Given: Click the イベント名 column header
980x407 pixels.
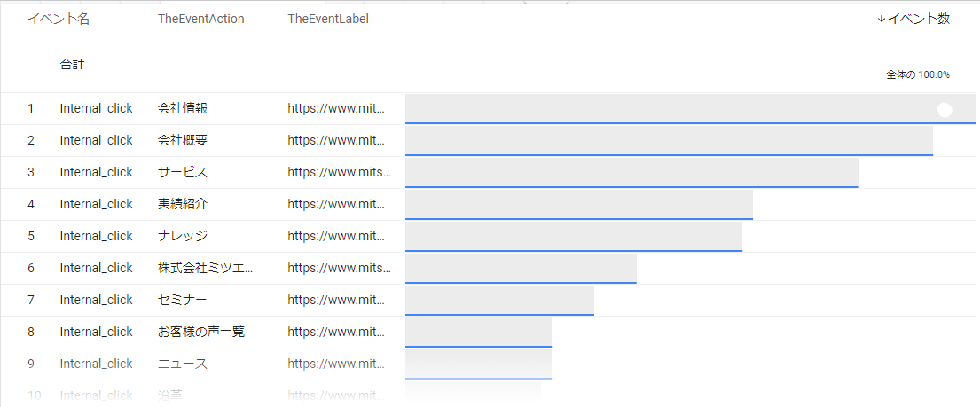Looking at the screenshot, I should (59, 19).
